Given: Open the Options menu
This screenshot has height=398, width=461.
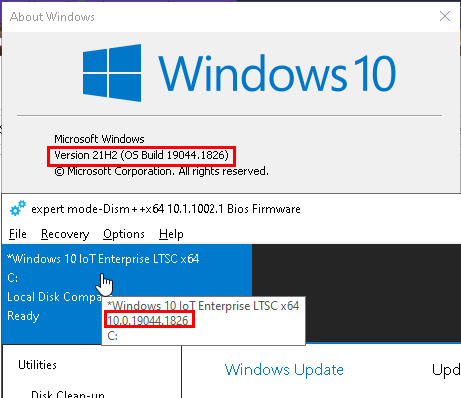Looking at the screenshot, I should [124, 234].
